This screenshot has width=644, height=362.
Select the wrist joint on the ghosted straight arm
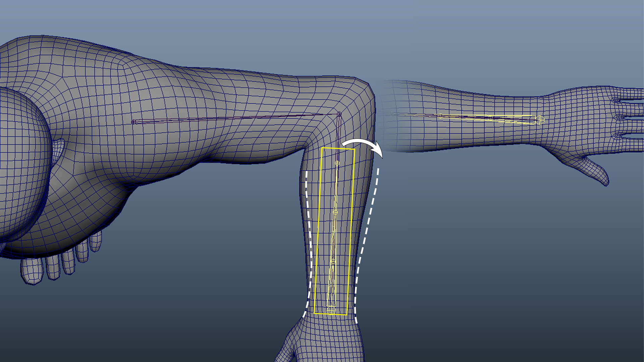540,119
